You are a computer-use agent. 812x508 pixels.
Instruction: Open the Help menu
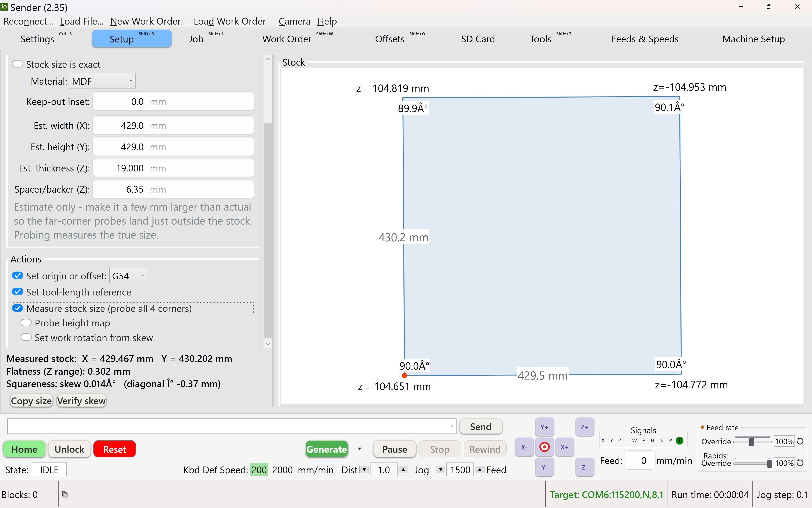pyautogui.click(x=327, y=21)
